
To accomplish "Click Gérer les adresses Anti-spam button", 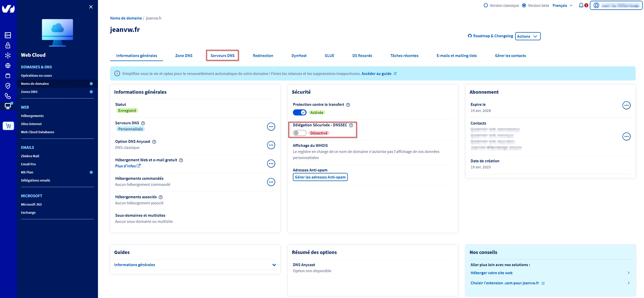I will [320, 177].
